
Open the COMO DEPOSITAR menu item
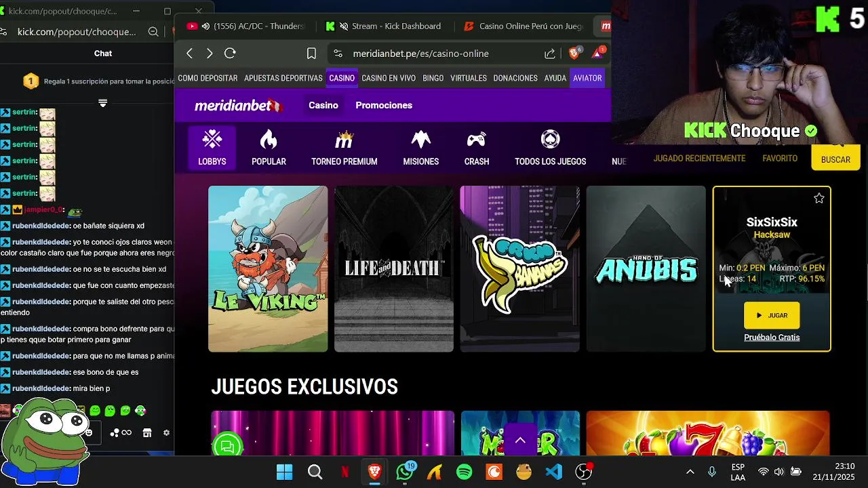click(x=208, y=78)
